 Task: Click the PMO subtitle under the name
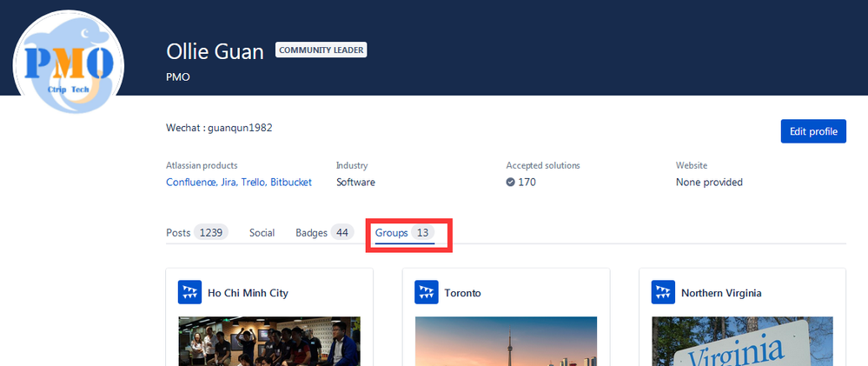coord(178,77)
